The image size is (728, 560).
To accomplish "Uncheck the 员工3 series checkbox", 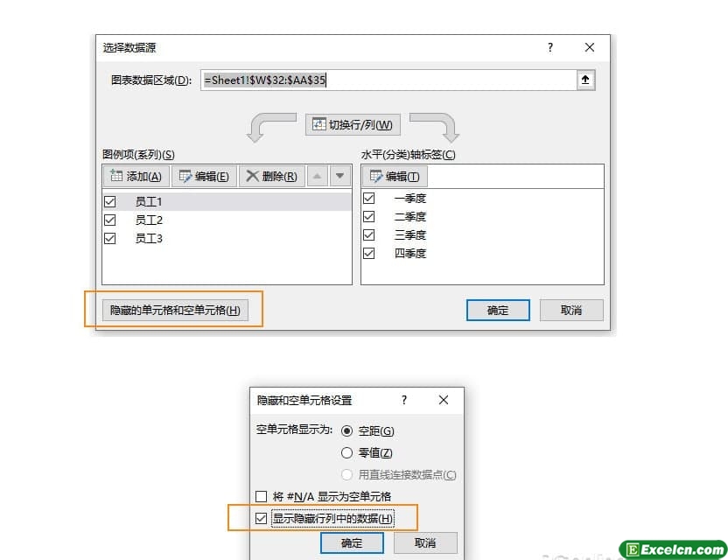I will 110,239.
